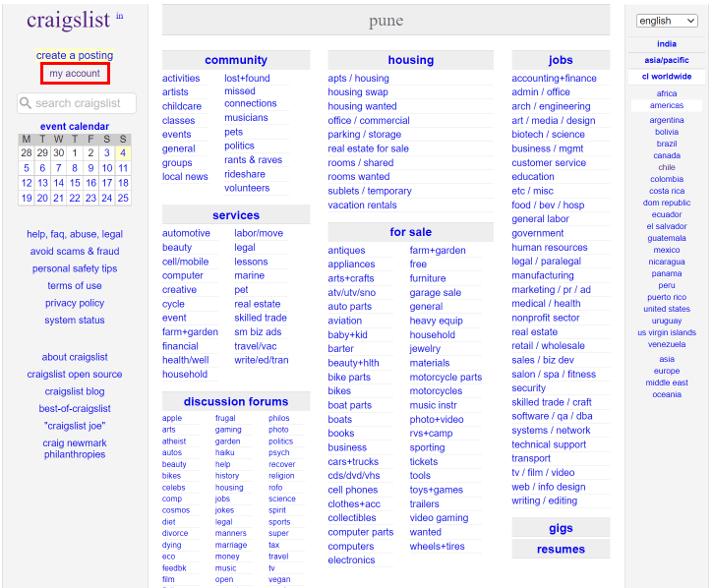Open the housing section header

click(x=411, y=60)
